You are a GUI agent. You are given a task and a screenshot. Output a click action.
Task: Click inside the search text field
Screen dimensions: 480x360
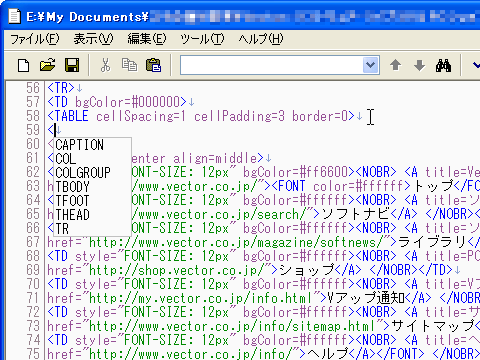(x=271, y=65)
